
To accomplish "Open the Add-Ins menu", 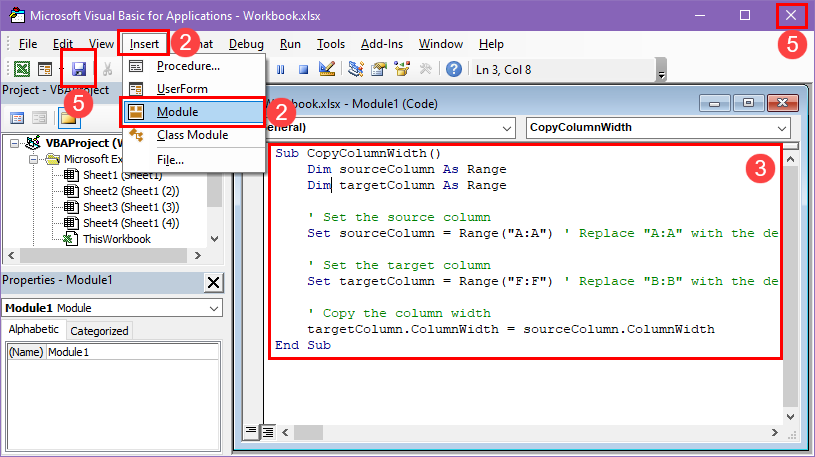I will pyautogui.click(x=382, y=44).
